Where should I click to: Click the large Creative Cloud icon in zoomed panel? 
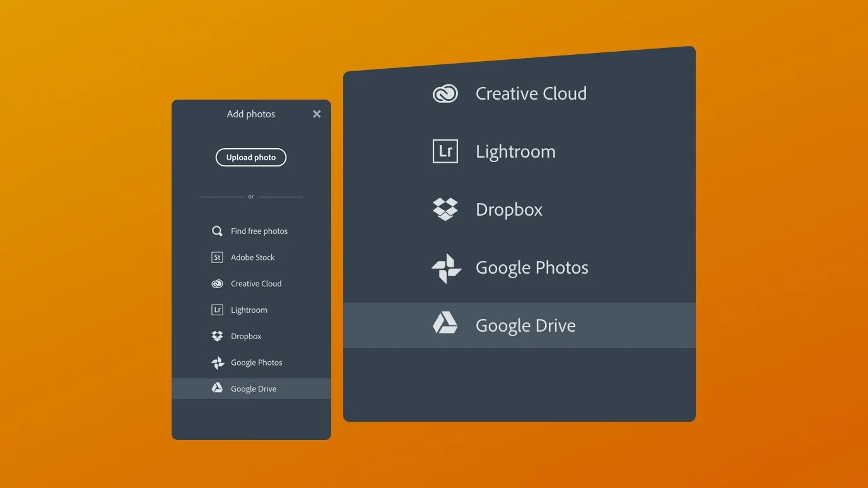[445, 94]
